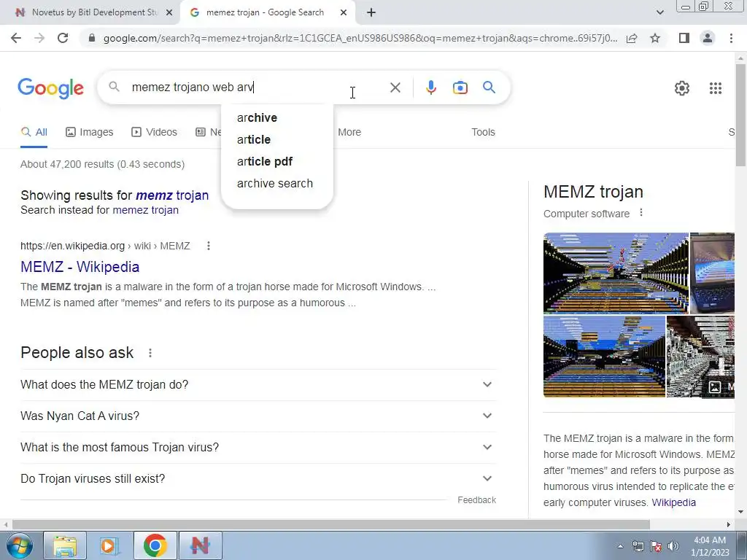
Task: Select the "article pdf" suggestion
Action: tap(277, 161)
